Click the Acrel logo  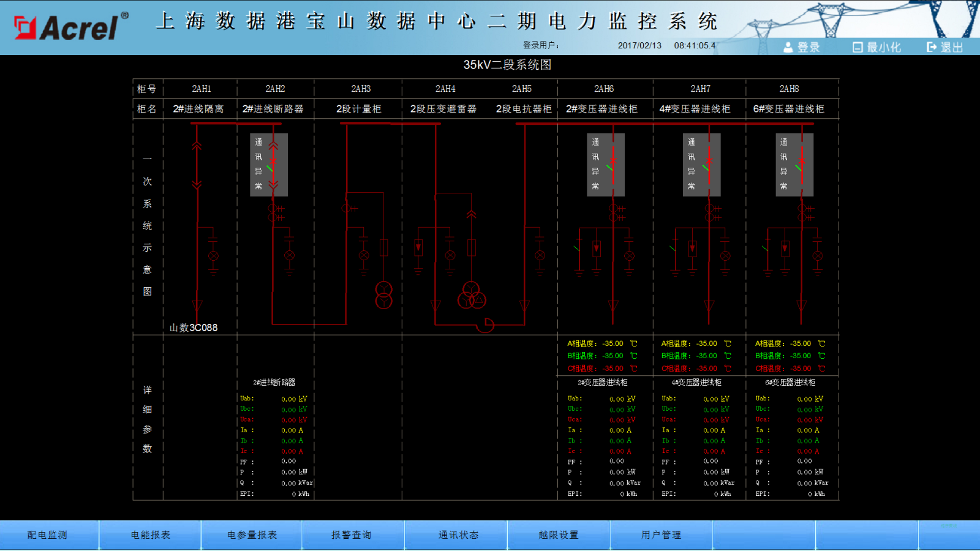point(70,28)
